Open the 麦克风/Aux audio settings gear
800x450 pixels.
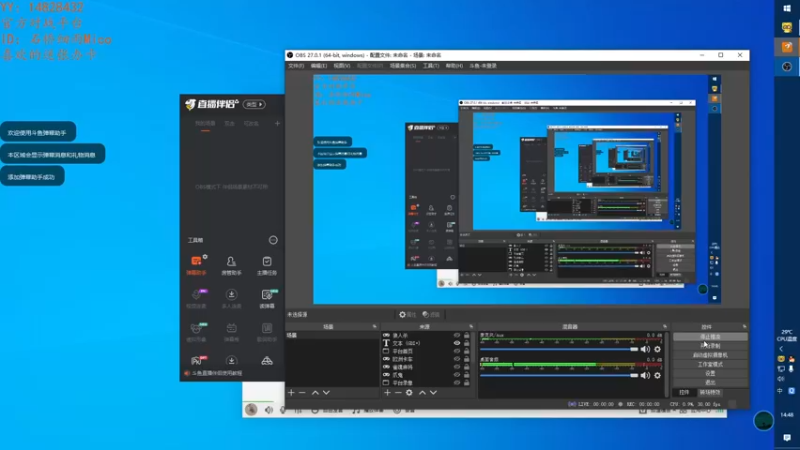pyautogui.click(x=658, y=349)
